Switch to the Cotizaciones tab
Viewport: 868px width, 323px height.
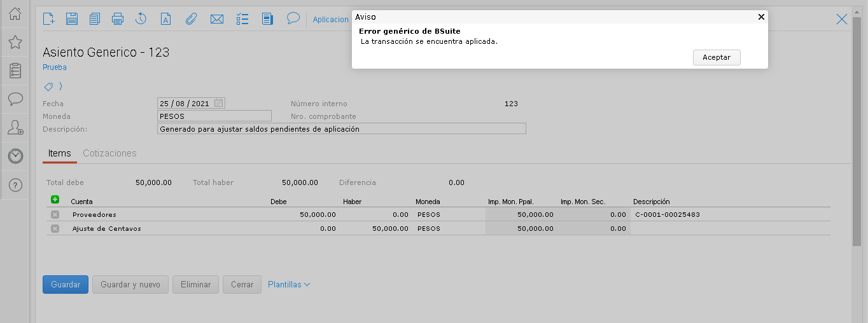[109, 153]
